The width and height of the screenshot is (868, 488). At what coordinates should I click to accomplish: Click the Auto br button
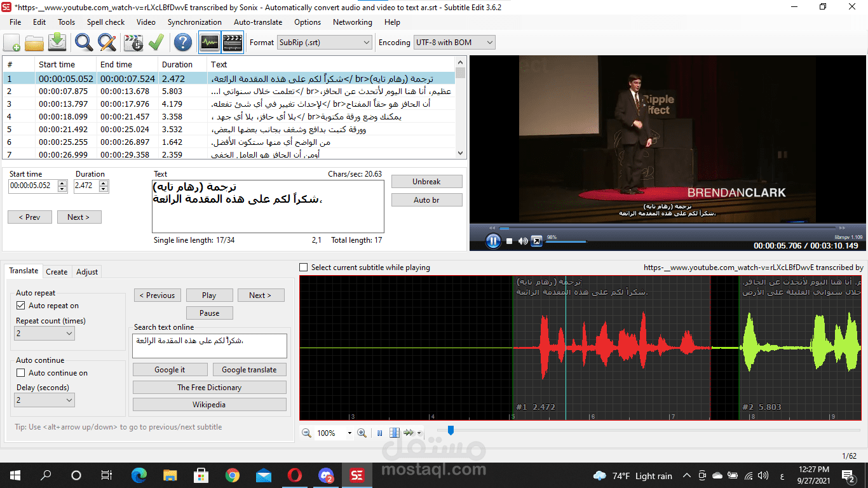pos(426,200)
